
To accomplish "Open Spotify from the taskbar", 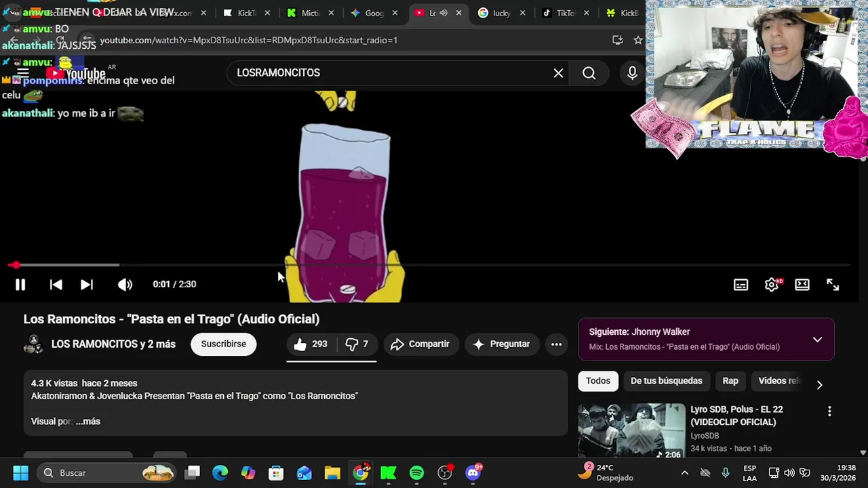I will (416, 473).
